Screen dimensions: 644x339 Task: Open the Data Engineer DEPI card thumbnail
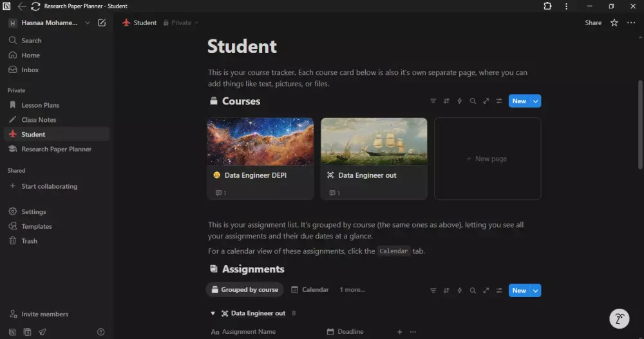pos(260,141)
